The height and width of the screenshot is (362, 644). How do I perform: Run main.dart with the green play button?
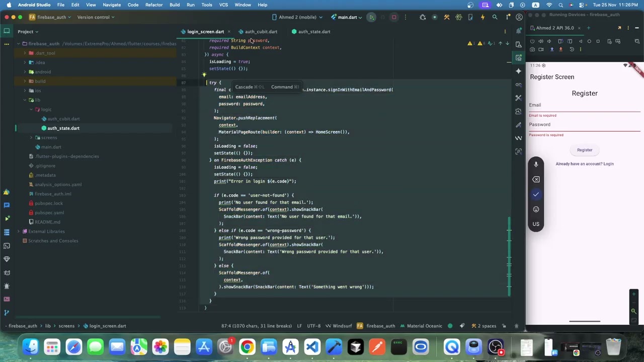point(371,17)
